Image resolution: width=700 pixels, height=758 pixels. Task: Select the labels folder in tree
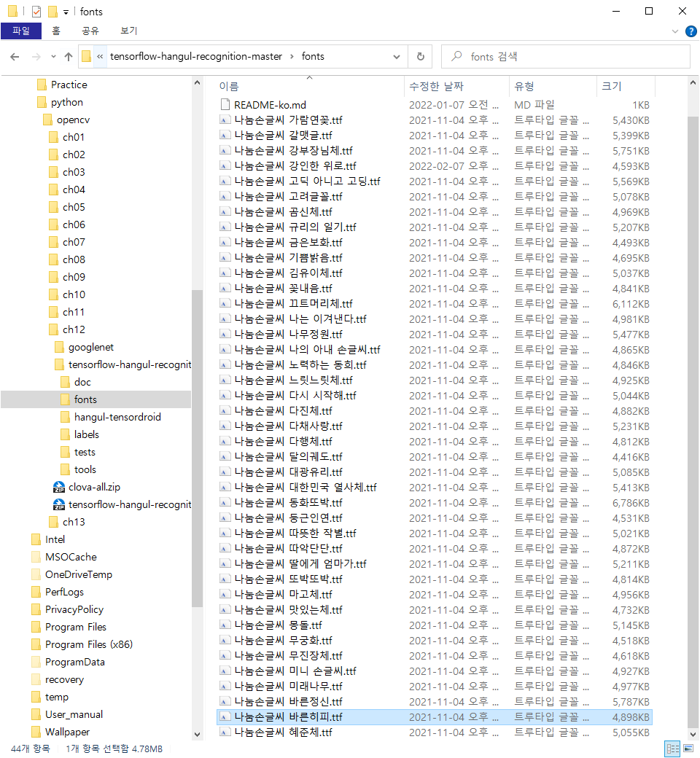87,434
